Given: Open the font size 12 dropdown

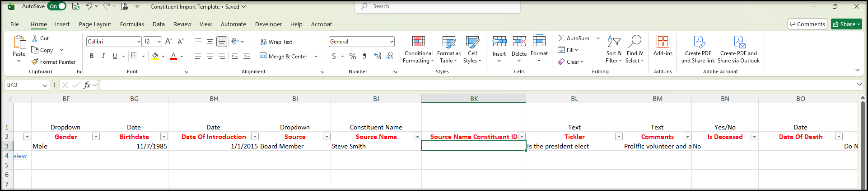Looking at the screenshot, I should pyautogui.click(x=159, y=42).
